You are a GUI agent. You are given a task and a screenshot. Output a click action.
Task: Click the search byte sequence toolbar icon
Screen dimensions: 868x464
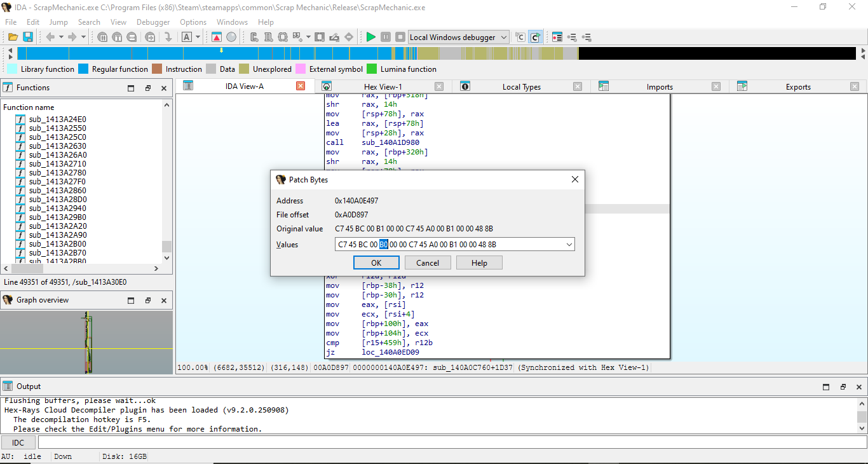(132, 37)
